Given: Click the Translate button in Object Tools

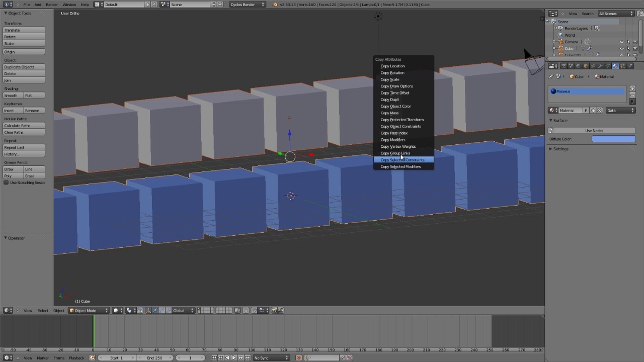Looking at the screenshot, I should tap(24, 30).
